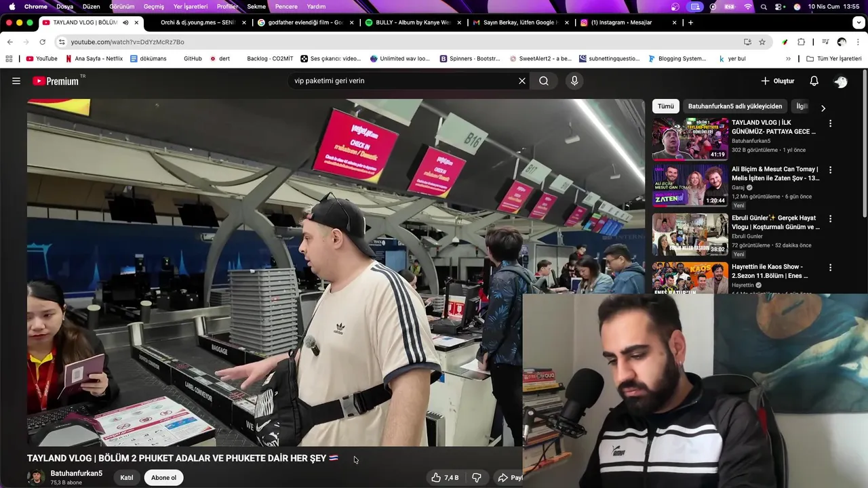Open Spotlight search in menu bar
Screen dimensions: 868x488
764,6
